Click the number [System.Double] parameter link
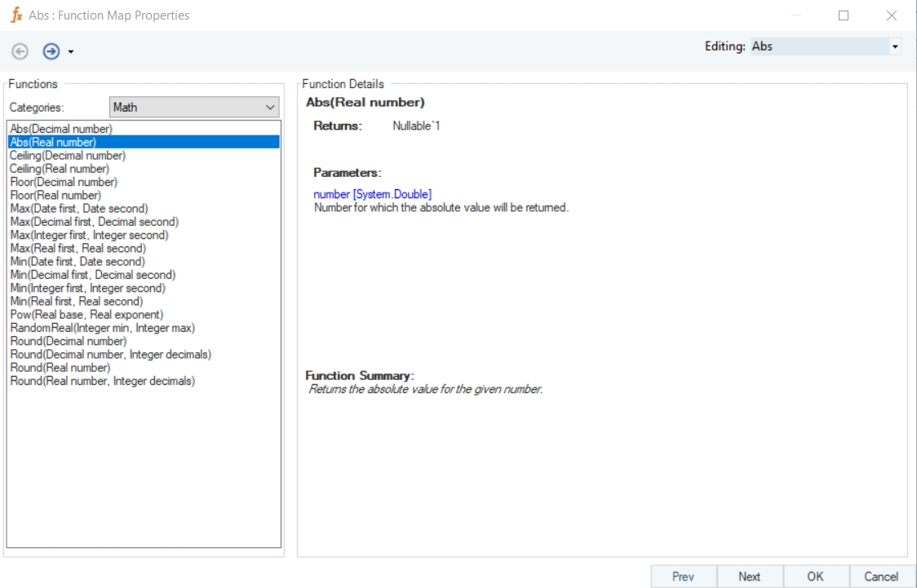 tap(372, 194)
